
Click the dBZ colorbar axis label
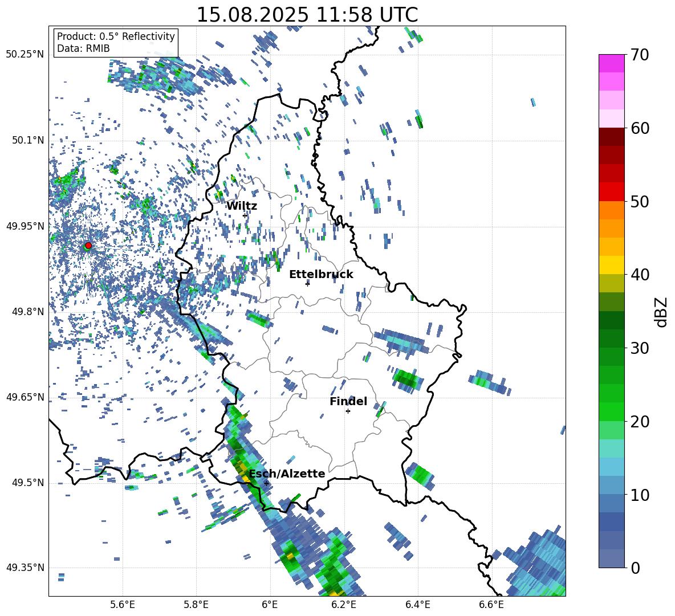coord(661,312)
